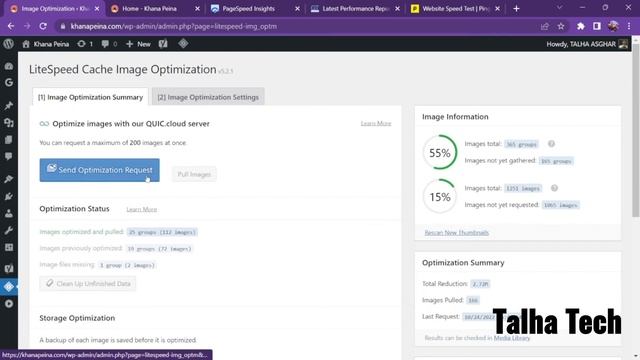Switch to Image Optimization Settings tab
640x360 pixels.
208,97
